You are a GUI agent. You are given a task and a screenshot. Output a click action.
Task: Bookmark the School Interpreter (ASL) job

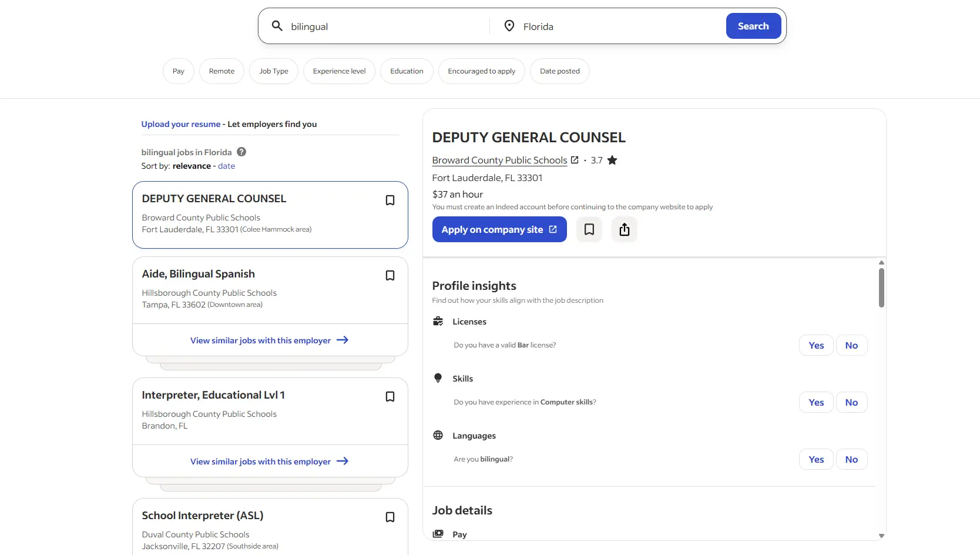pos(390,517)
